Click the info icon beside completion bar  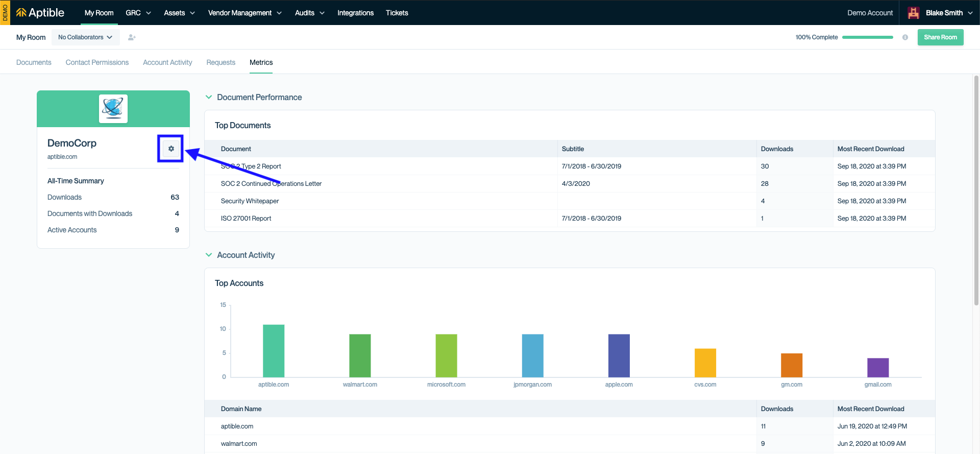point(905,37)
